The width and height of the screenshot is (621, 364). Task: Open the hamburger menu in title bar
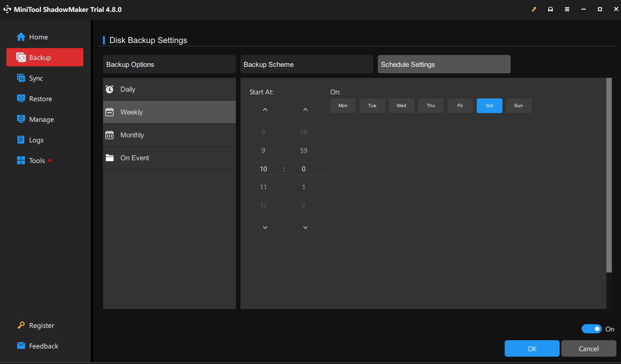[567, 9]
